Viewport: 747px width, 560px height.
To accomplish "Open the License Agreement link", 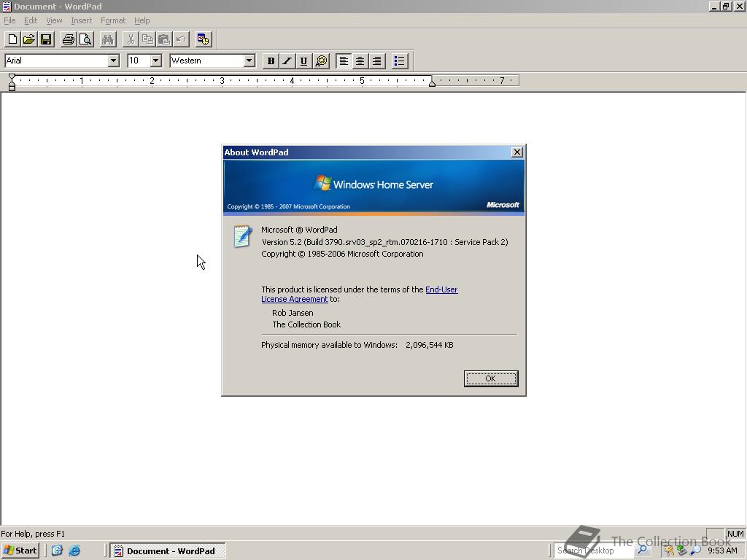I will pyautogui.click(x=295, y=299).
